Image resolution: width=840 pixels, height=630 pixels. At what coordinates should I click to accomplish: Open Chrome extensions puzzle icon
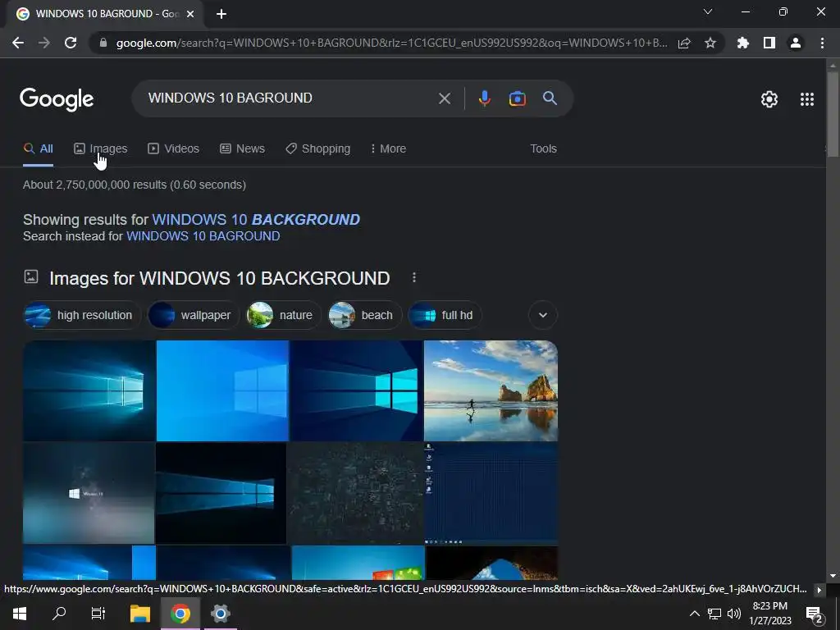(x=743, y=43)
